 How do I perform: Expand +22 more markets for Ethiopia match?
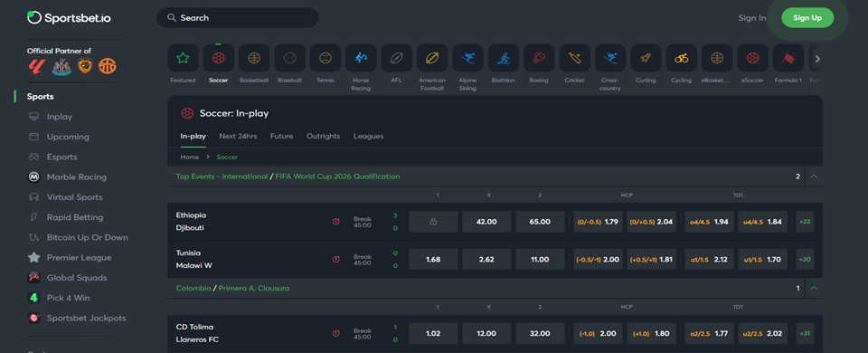click(805, 222)
